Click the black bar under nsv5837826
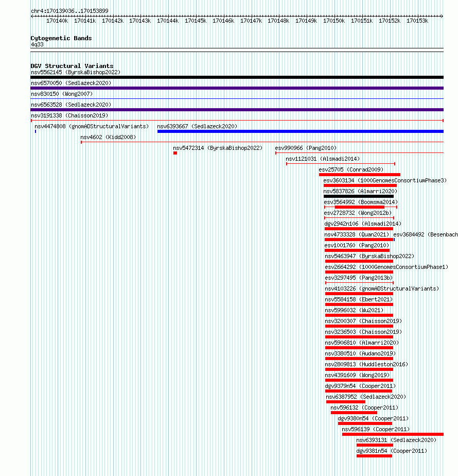This screenshot has height=476, width=458. point(359,196)
